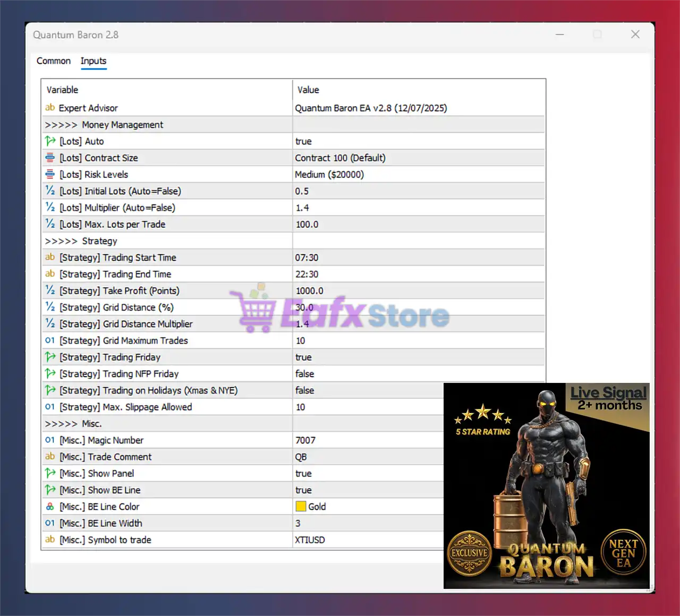Click the Take Profit value field 1000.0
680x616 pixels.
point(310,291)
